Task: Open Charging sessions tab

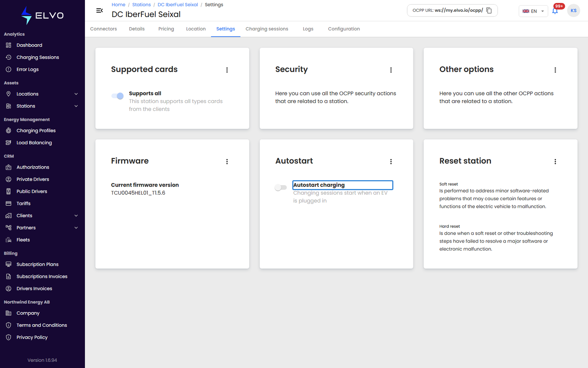Action: click(267, 29)
